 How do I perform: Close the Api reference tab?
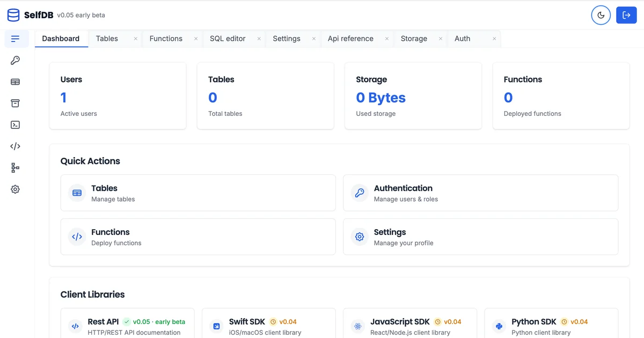click(387, 39)
